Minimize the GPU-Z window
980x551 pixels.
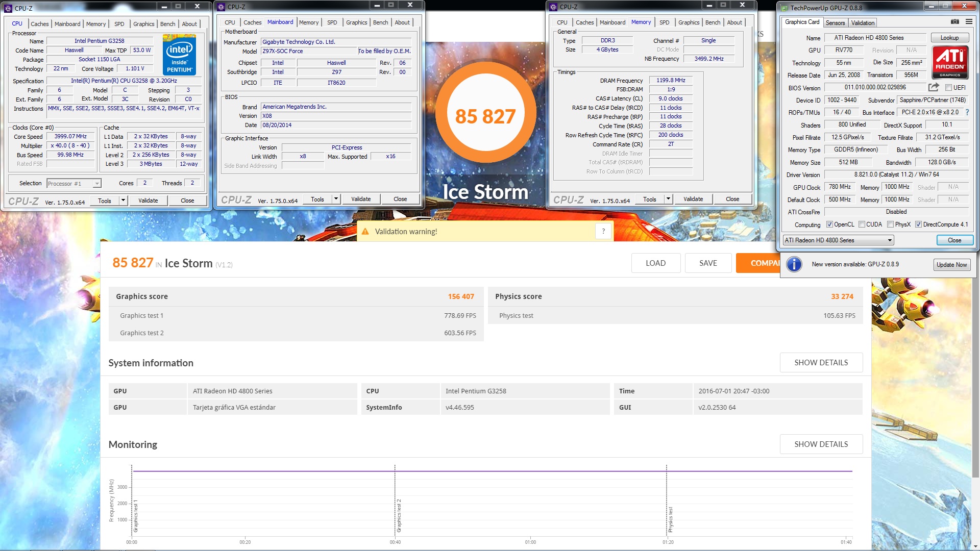click(933, 6)
